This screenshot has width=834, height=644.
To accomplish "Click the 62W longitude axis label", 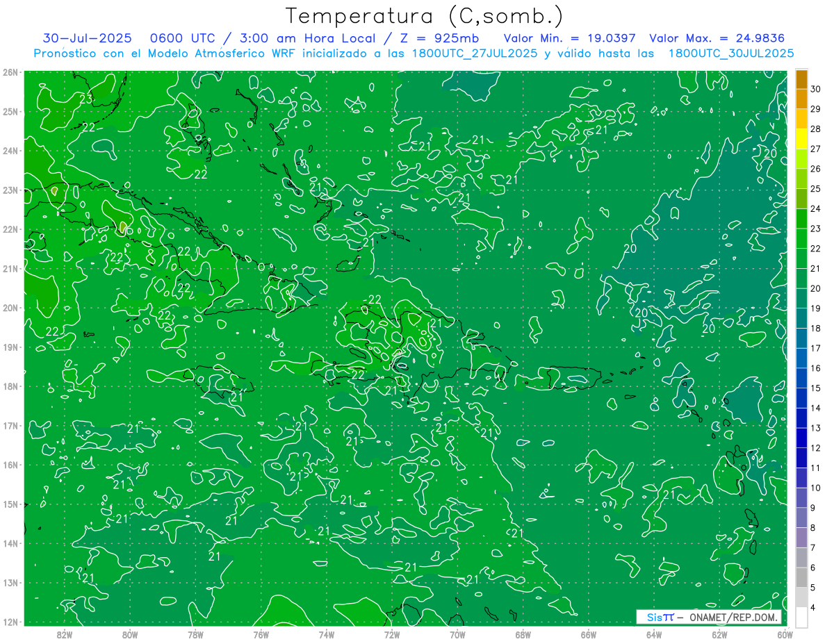I will point(719,634).
